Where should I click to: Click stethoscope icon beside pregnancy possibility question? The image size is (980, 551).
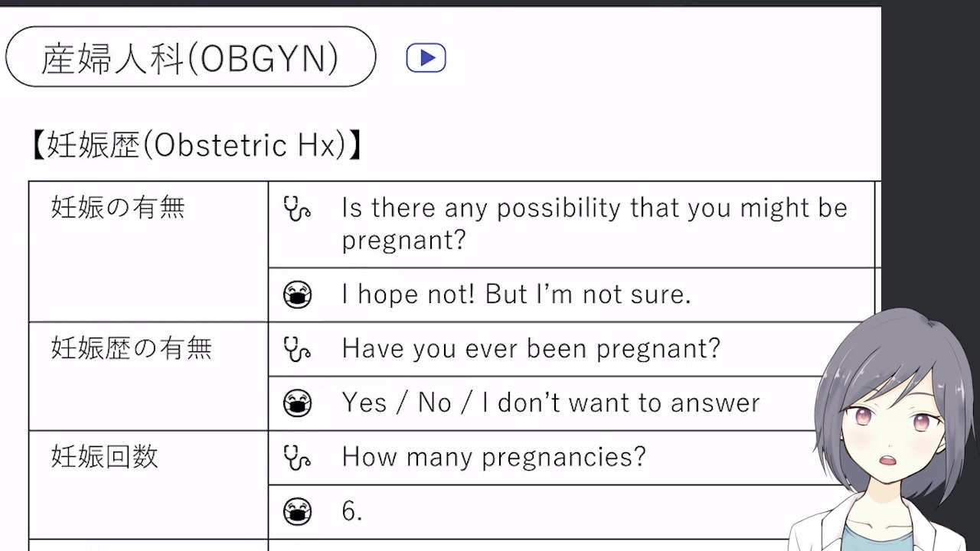point(296,208)
